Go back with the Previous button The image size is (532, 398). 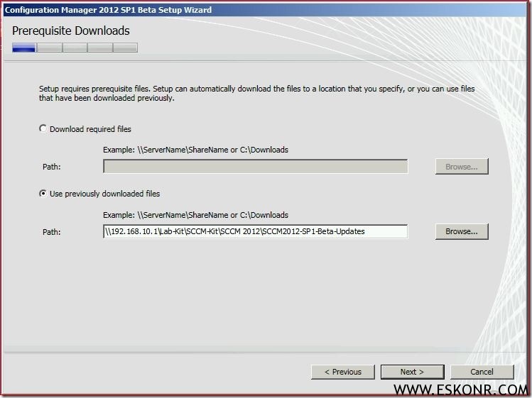click(343, 372)
